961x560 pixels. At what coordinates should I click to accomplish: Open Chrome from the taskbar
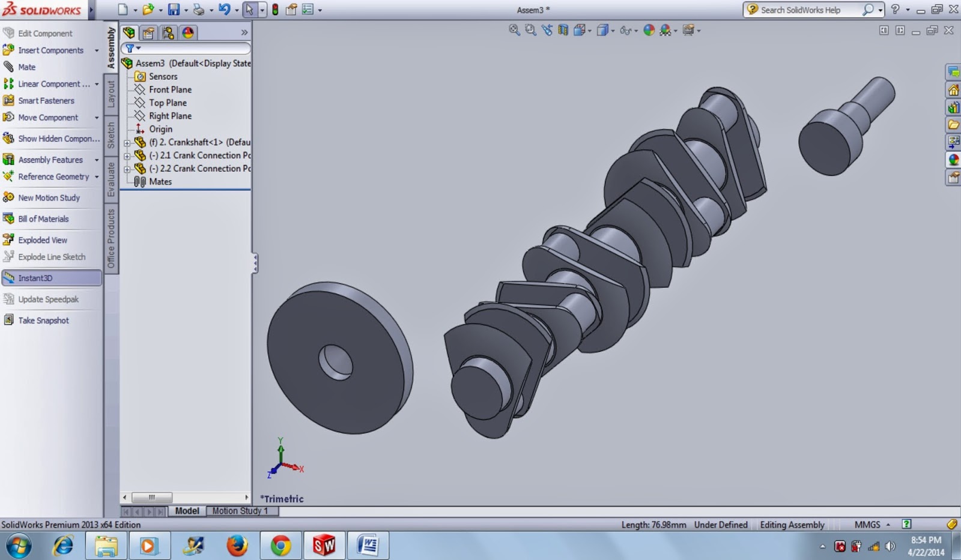coord(280,546)
